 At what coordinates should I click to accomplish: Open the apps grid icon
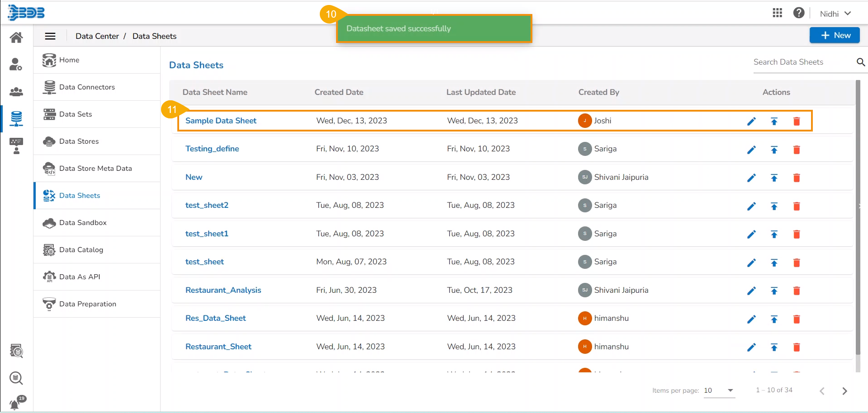(777, 13)
